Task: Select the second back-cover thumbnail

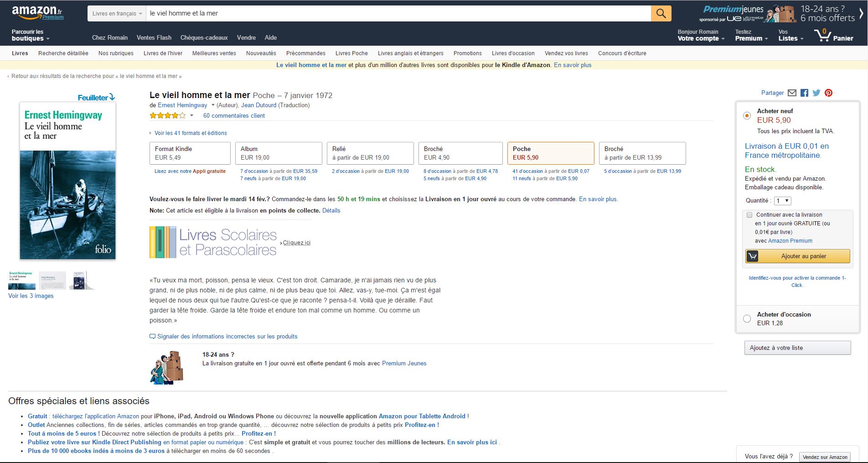Action: pos(52,281)
